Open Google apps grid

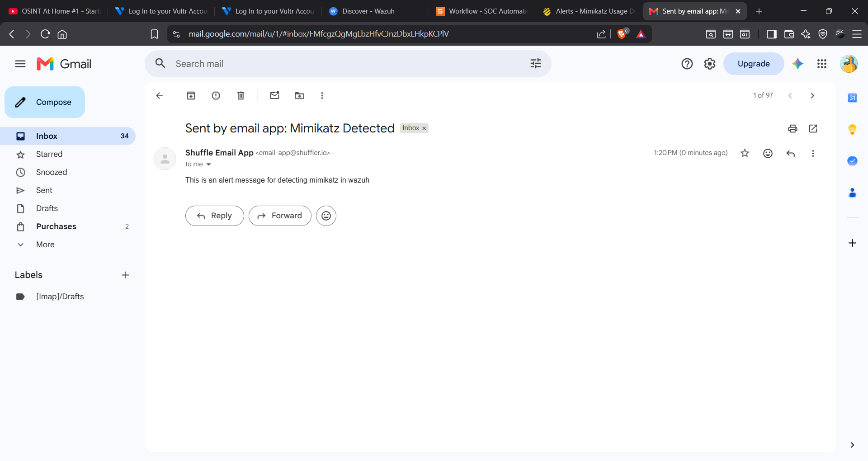821,64
